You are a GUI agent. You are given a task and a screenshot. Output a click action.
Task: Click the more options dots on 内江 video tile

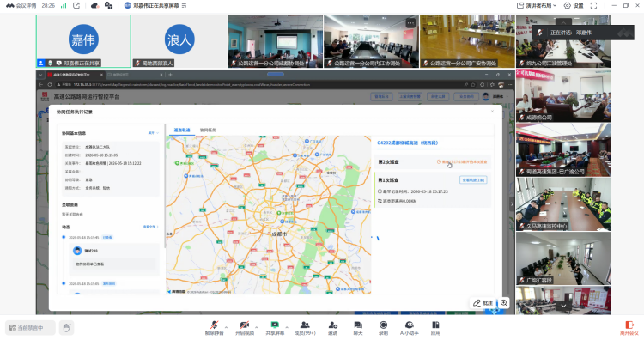pos(410,23)
